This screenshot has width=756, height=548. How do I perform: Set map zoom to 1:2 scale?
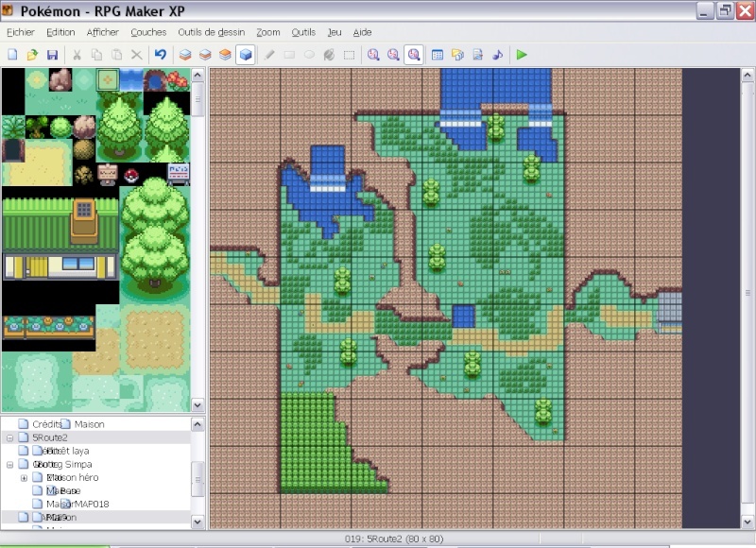coord(393,55)
